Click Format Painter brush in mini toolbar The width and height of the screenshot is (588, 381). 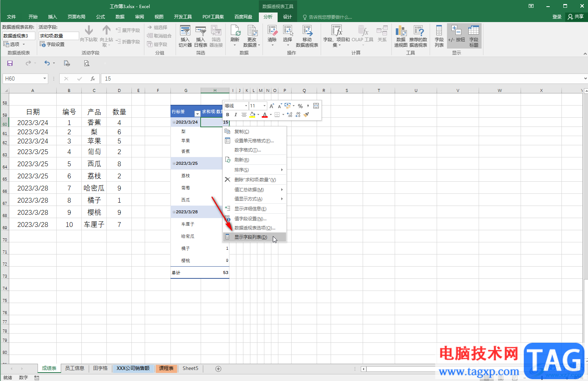click(306, 115)
